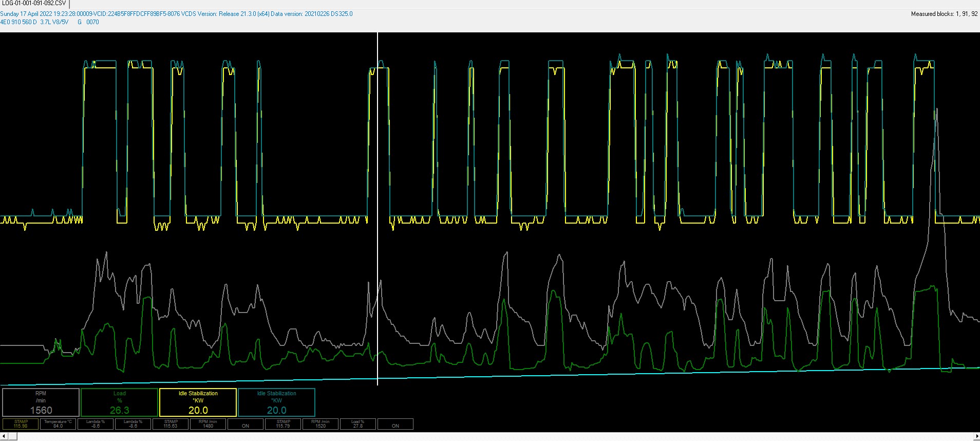Click the Measured blocks: 1, 91, 92 label
This screenshot has height=441, width=980.
click(x=944, y=14)
